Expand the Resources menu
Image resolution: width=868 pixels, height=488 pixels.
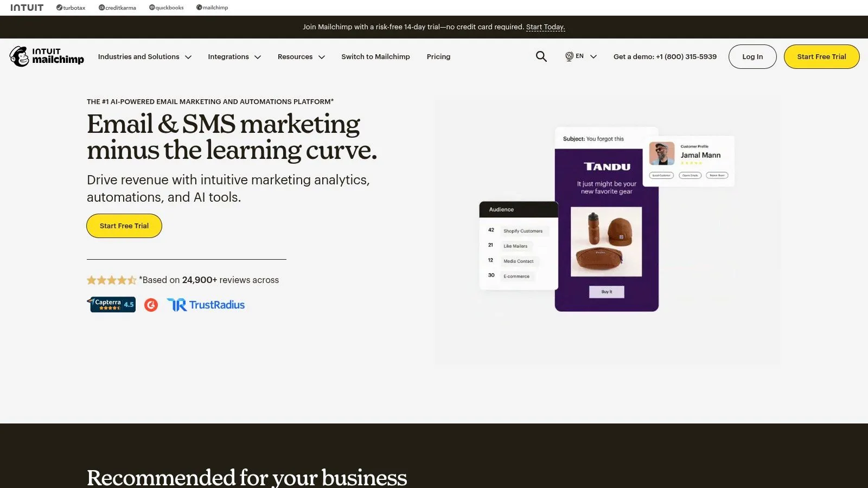pyautogui.click(x=301, y=56)
